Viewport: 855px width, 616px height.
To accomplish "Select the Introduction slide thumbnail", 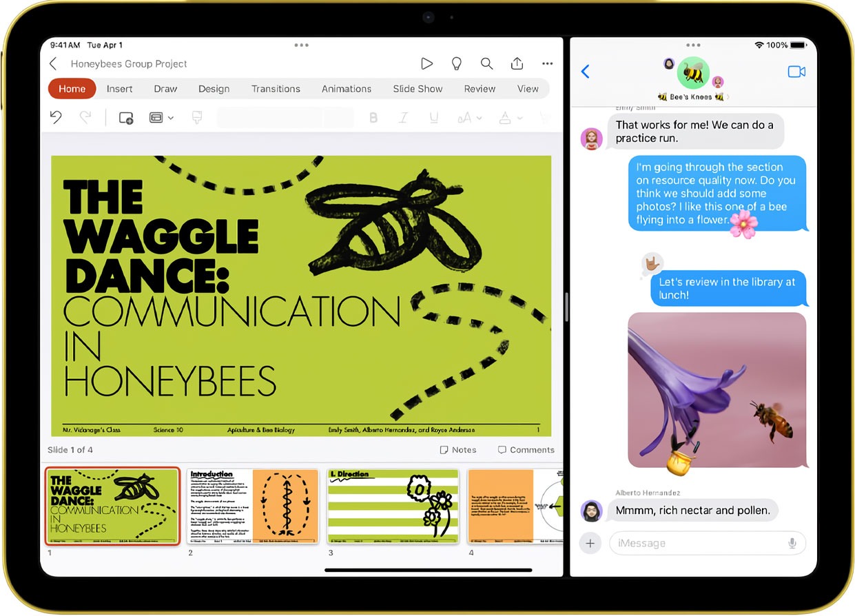I will coord(254,506).
